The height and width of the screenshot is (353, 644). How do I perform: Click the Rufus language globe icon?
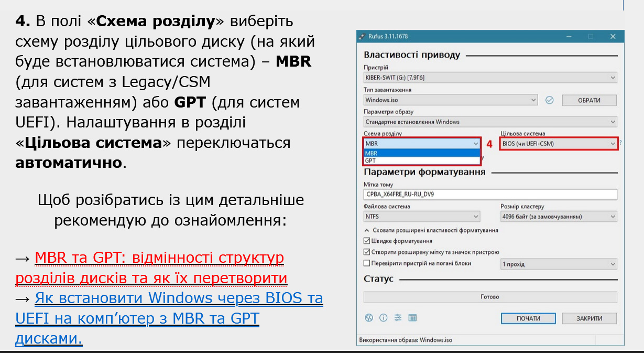(368, 318)
